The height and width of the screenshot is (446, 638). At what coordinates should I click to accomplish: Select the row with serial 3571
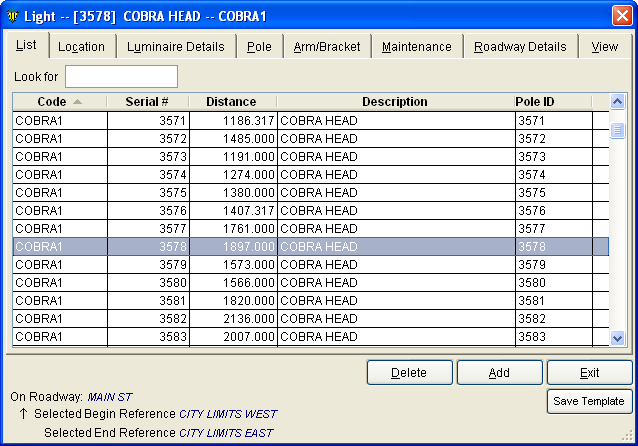311,121
